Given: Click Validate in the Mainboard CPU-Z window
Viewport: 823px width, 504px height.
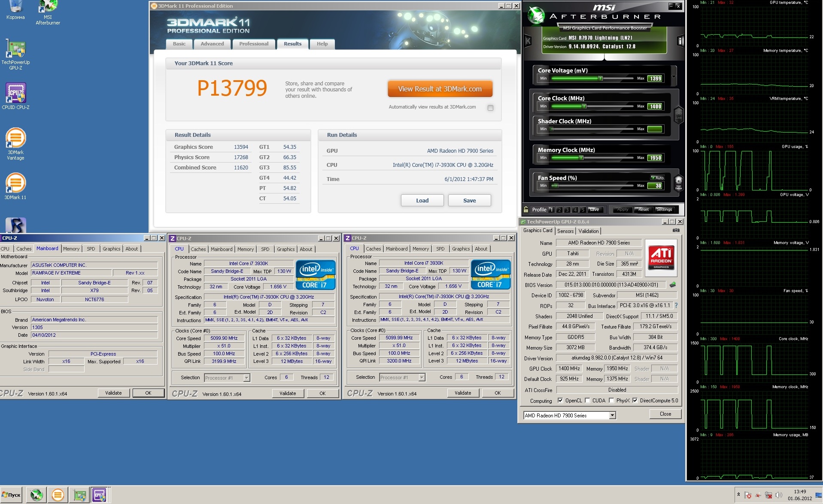Looking at the screenshot, I should 113,393.
